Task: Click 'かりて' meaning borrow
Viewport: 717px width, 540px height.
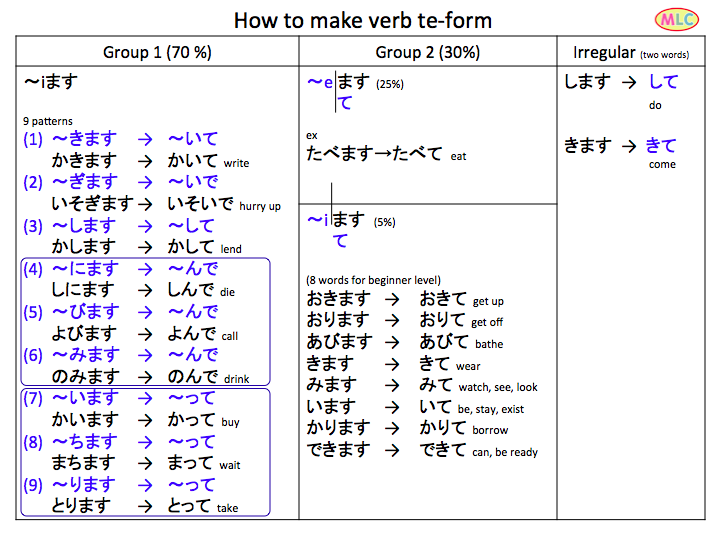Action: pos(443,428)
